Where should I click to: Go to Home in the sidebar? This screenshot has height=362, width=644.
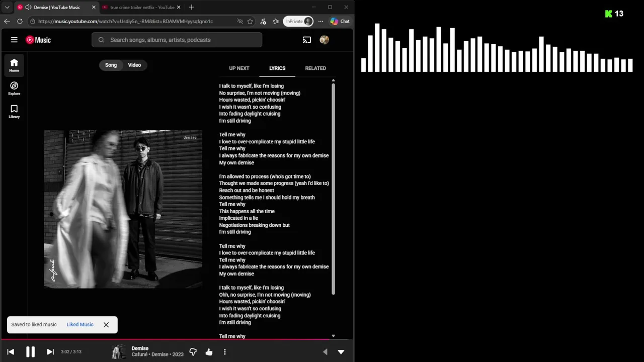14,65
